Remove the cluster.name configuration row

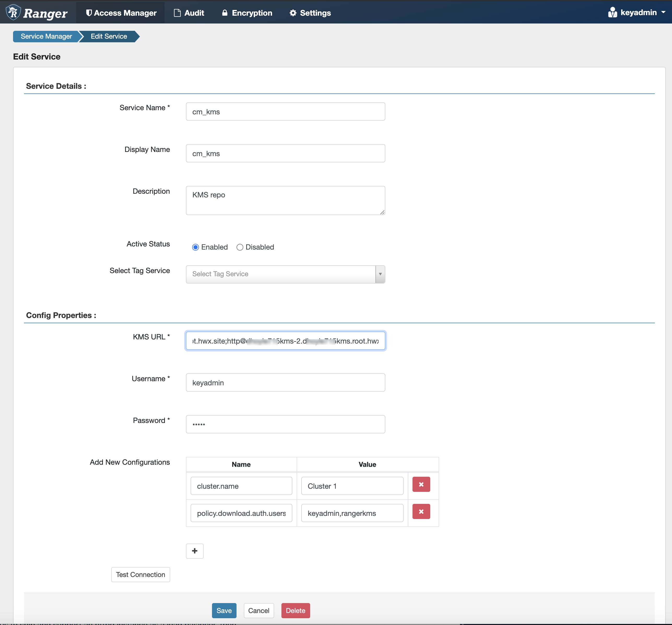[421, 484]
